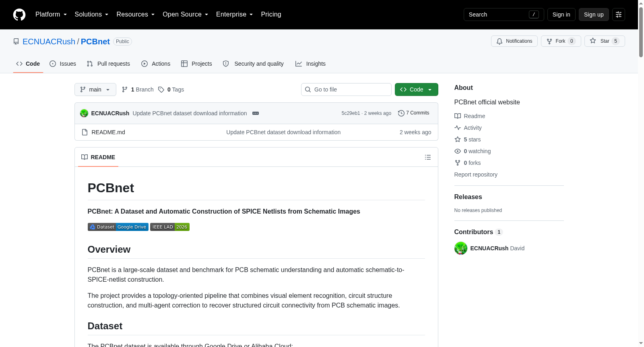Image resolution: width=644 pixels, height=347 pixels.
Task: Click the ECNUACRush avatar in commit row
Action: (x=84, y=113)
